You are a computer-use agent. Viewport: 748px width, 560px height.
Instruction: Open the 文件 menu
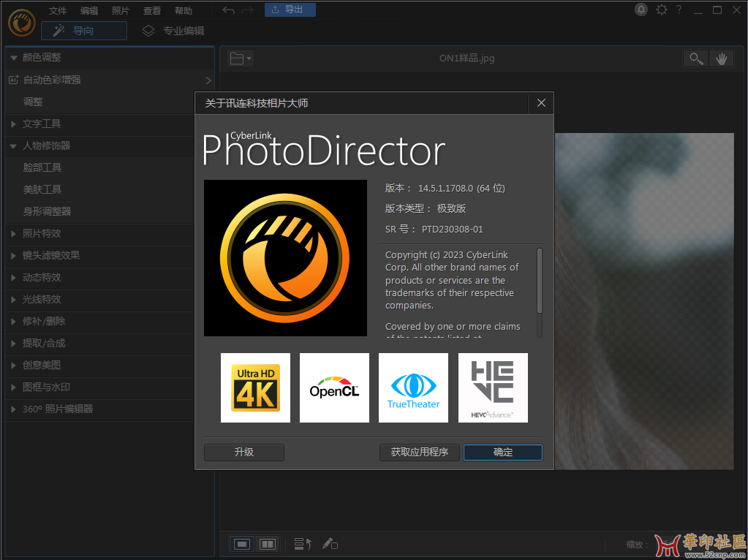click(x=58, y=10)
